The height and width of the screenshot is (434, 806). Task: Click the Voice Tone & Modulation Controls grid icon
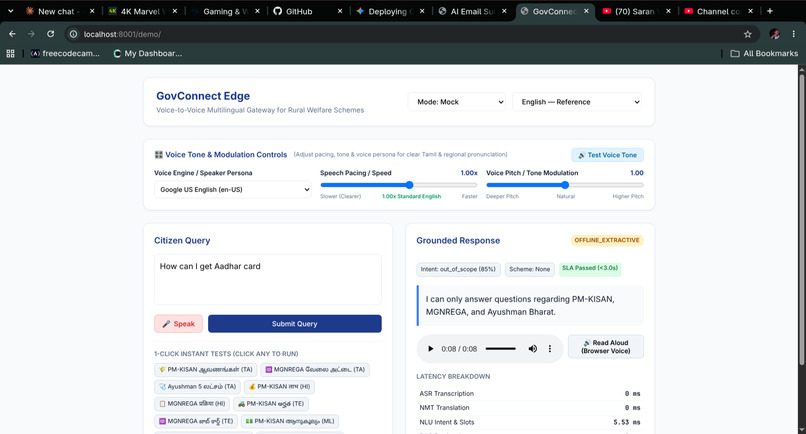point(158,155)
